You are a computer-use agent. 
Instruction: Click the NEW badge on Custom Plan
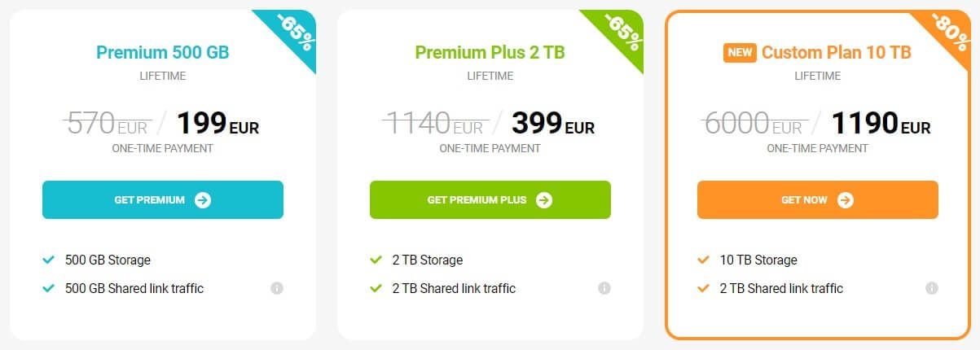pyautogui.click(x=740, y=53)
